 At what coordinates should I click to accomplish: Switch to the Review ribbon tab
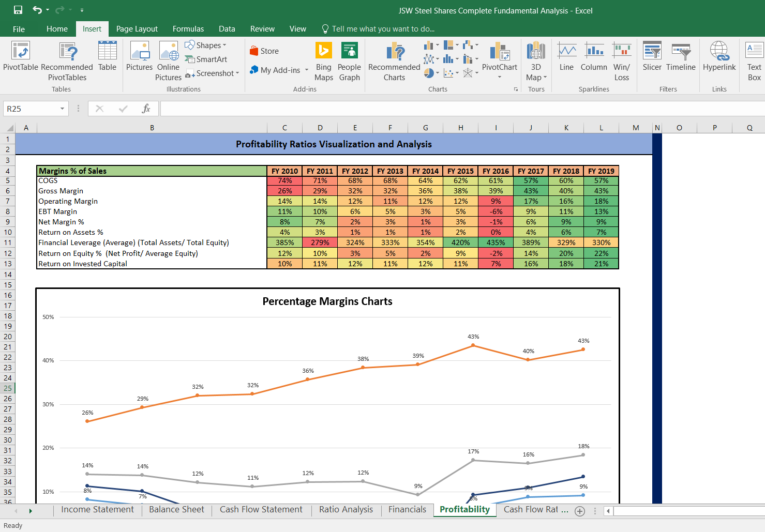[x=262, y=29]
